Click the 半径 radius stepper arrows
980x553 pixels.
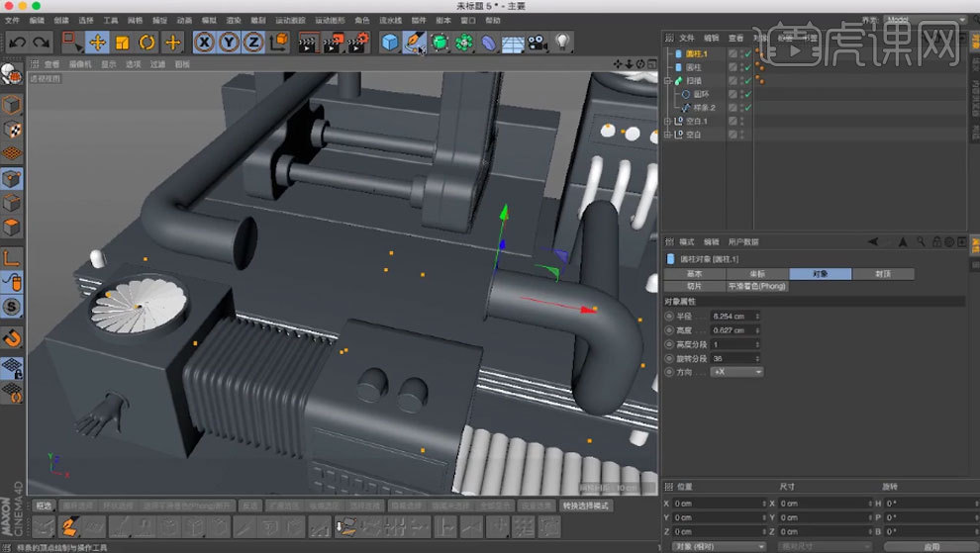pyautogui.click(x=757, y=316)
